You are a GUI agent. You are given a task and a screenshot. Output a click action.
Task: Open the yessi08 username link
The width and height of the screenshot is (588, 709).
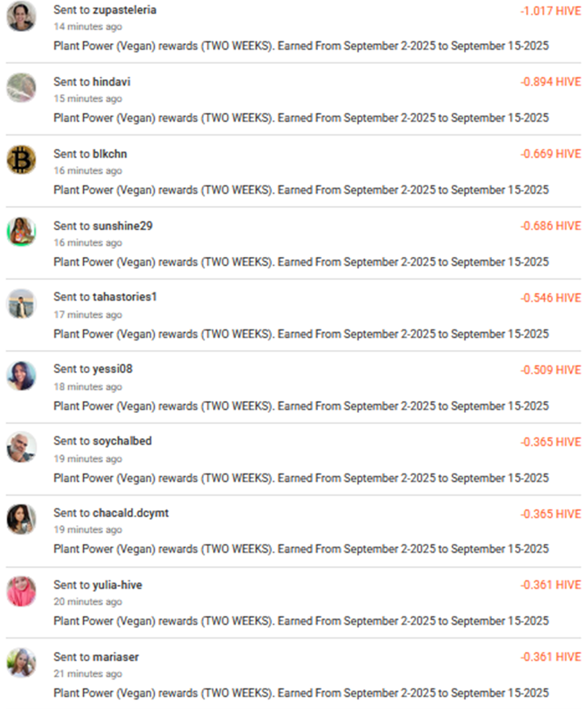[112, 369]
